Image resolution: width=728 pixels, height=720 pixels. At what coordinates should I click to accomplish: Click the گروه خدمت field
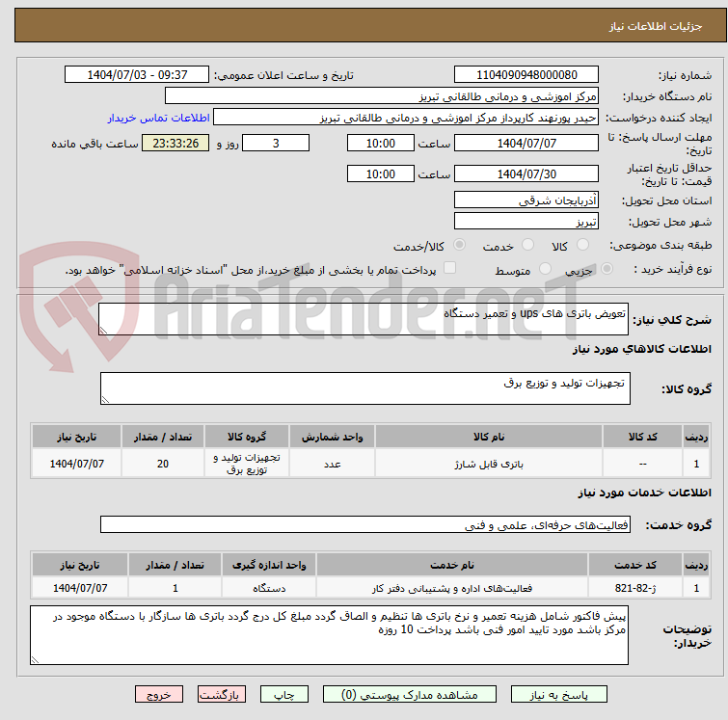tap(364, 524)
